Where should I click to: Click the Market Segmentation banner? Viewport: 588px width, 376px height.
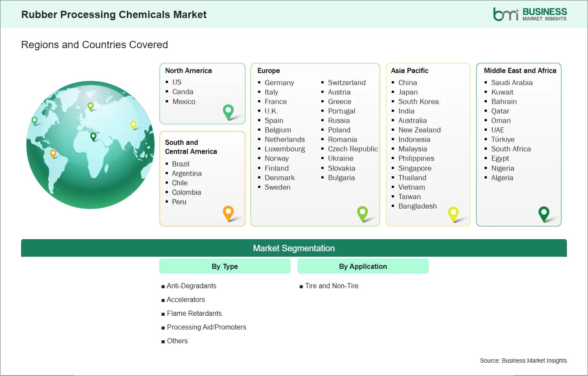click(294, 248)
